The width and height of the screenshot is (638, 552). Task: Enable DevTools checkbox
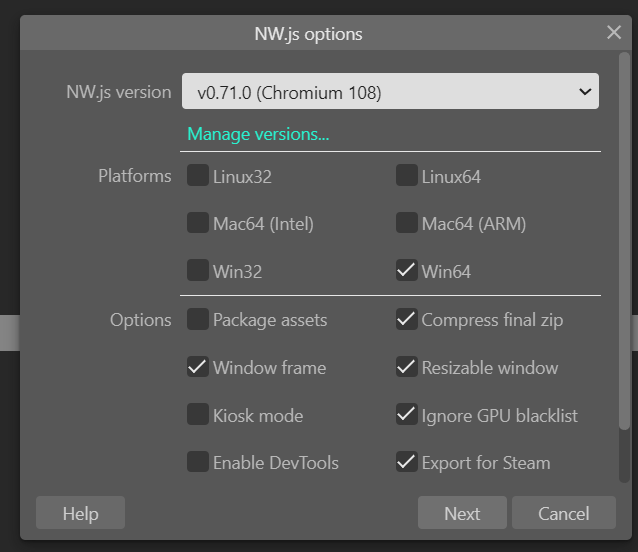198,462
